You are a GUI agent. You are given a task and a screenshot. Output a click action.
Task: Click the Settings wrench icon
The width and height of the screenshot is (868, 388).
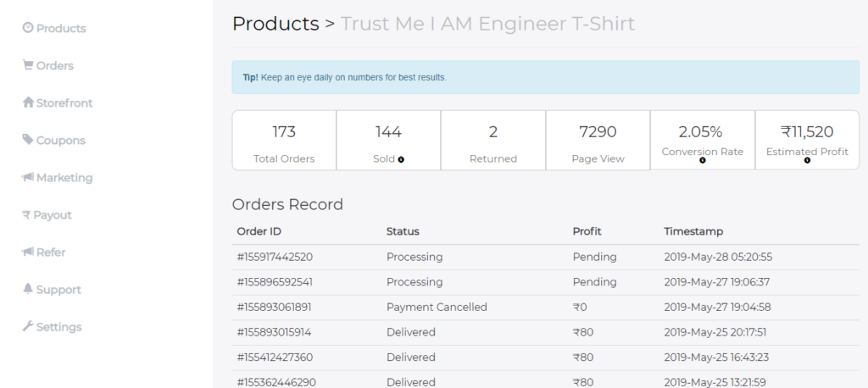pyautogui.click(x=28, y=326)
